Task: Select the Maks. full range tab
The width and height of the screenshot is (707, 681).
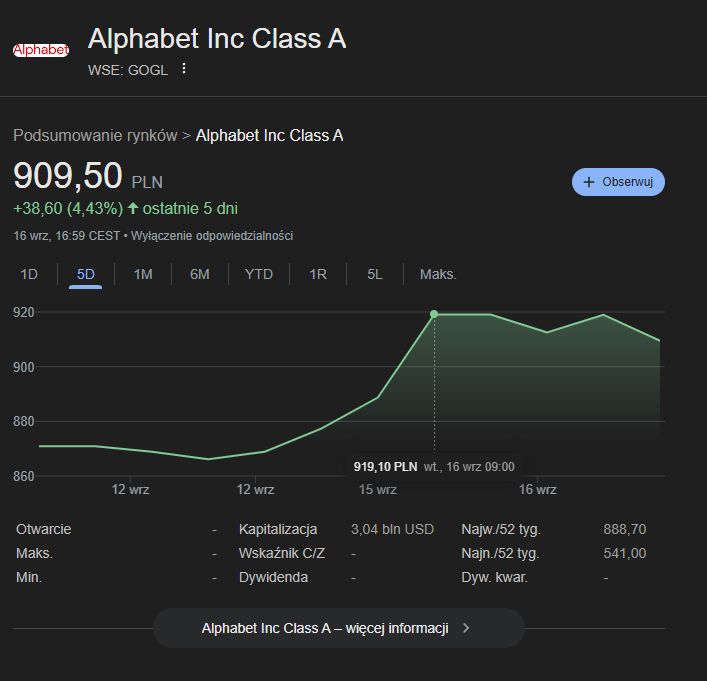Action: coord(438,274)
